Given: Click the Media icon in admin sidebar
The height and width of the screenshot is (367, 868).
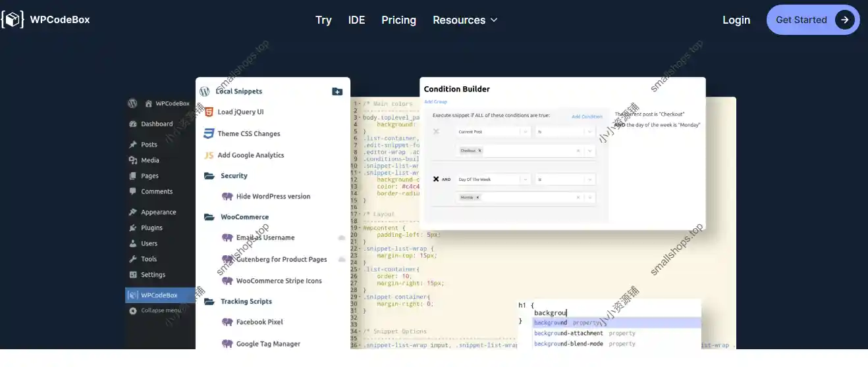Looking at the screenshot, I should coord(133,160).
